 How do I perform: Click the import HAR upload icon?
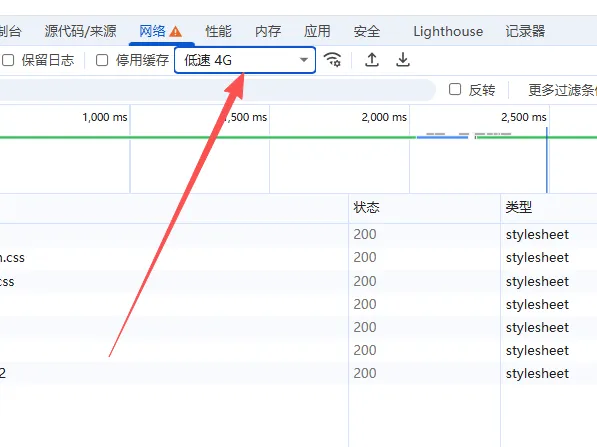(x=372, y=60)
